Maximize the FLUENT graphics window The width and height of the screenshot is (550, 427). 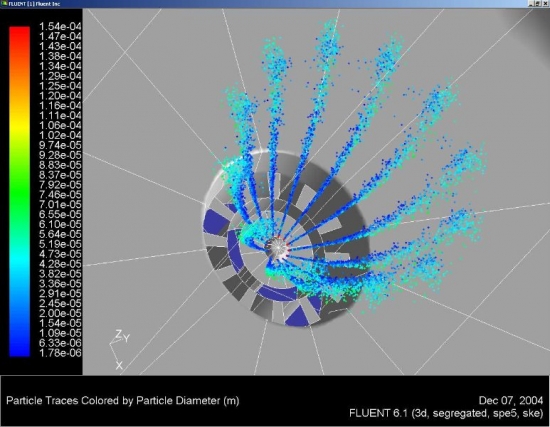(538, 4)
